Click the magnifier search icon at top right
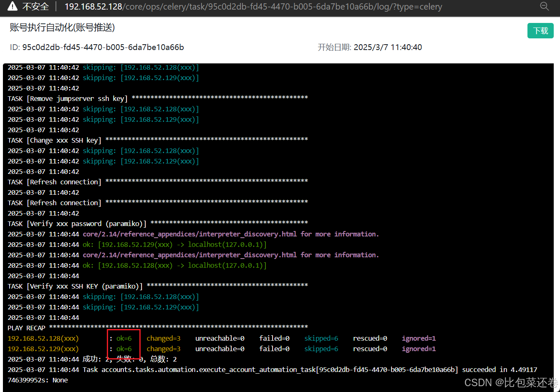This screenshot has height=392, width=560. (x=544, y=6)
